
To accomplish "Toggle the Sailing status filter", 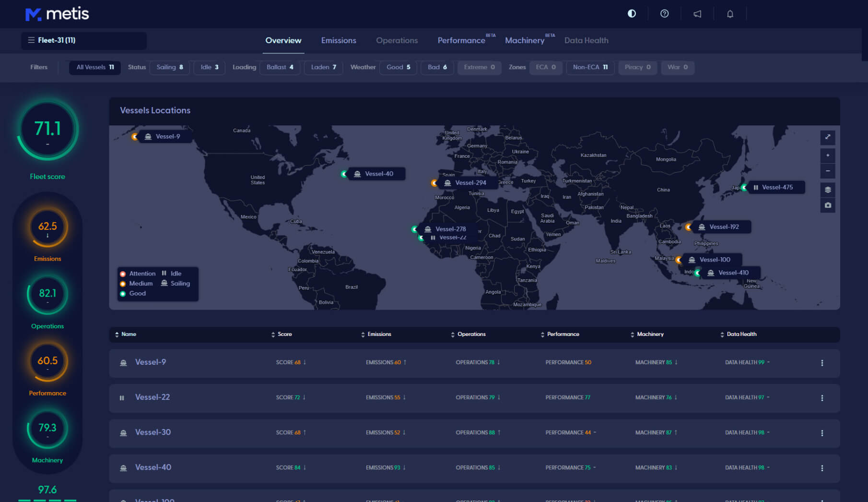I will tap(170, 67).
